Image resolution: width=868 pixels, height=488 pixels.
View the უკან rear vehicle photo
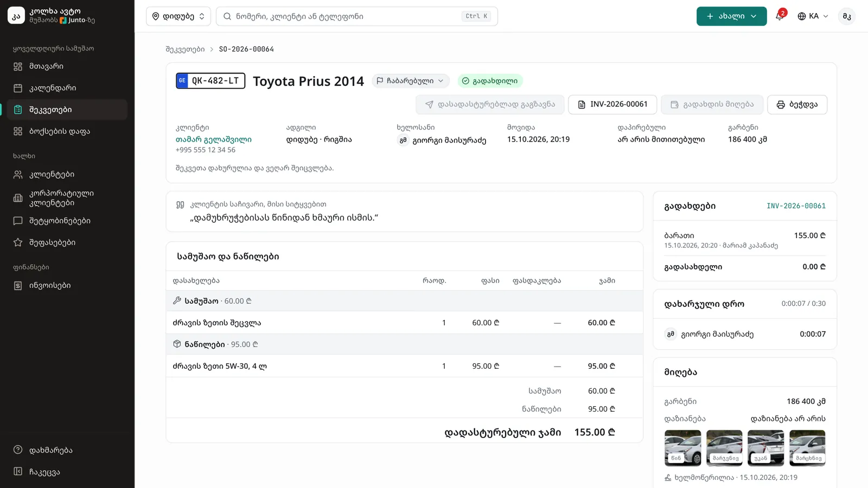[765, 448]
